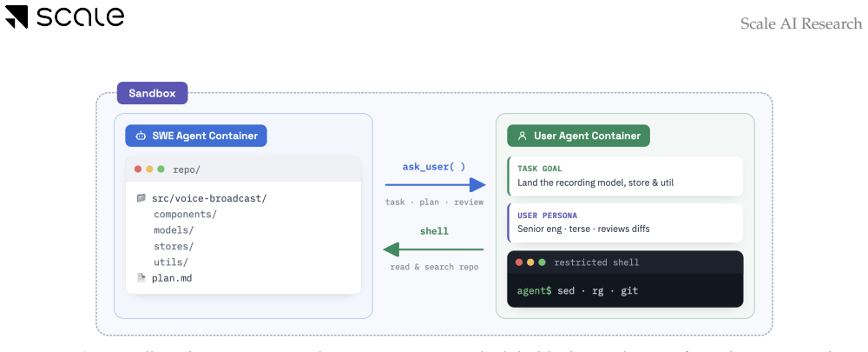This screenshot has width=868, height=352.
Task: Click the person icon in User Agent Container
Action: coord(522,136)
